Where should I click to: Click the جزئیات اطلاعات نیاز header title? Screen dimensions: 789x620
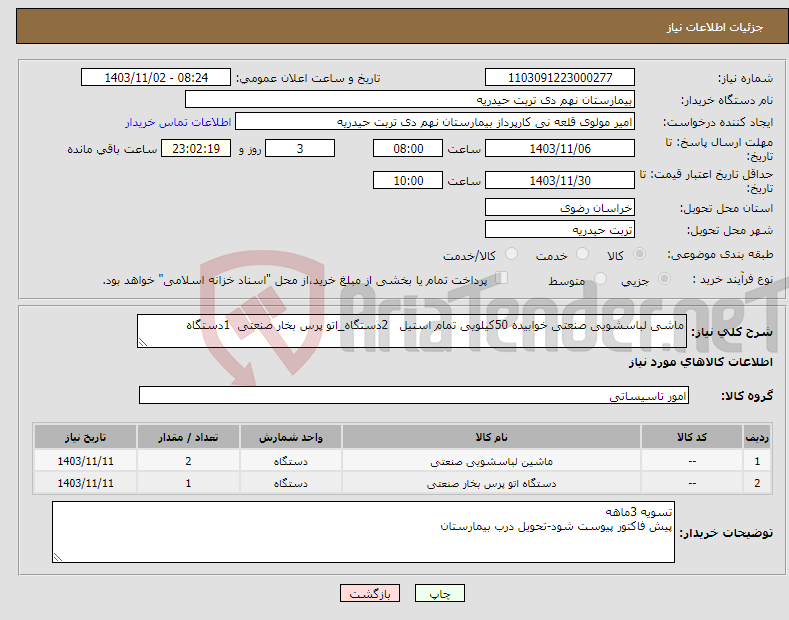coord(715,27)
